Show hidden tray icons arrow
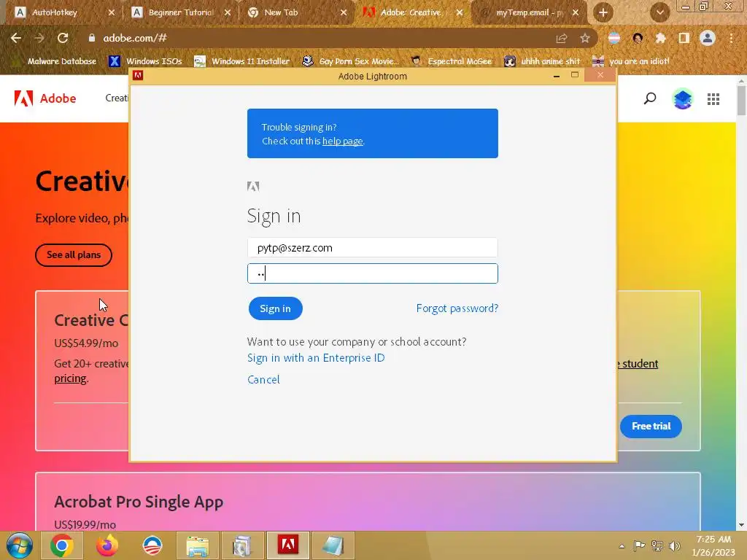This screenshot has height=560, width=747. [x=622, y=546]
